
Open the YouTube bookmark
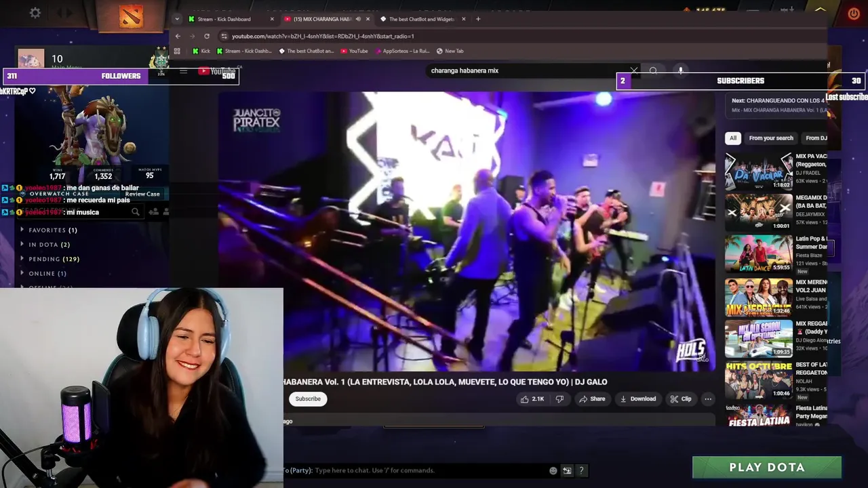click(354, 51)
